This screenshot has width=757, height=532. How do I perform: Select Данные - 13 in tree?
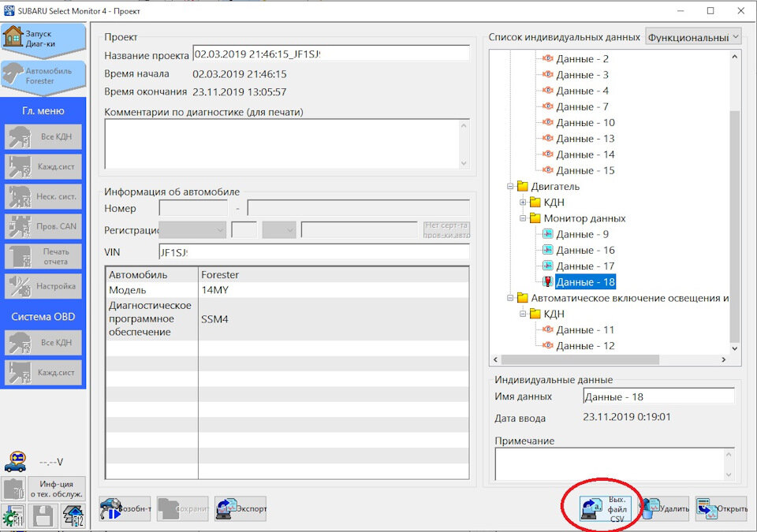pyautogui.click(x=586, y=139)
